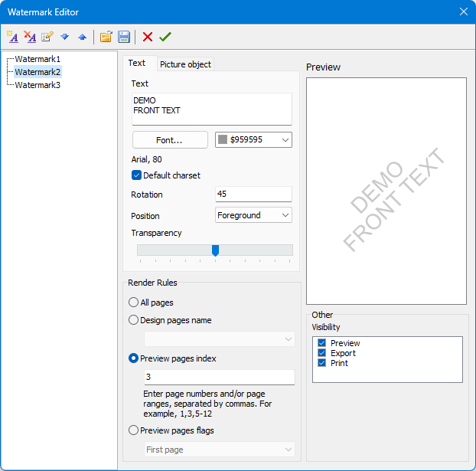Viewport: 476px width, 471px height.
Task: Cancel changes with the red X icon
Action: [x=148, y=37]
